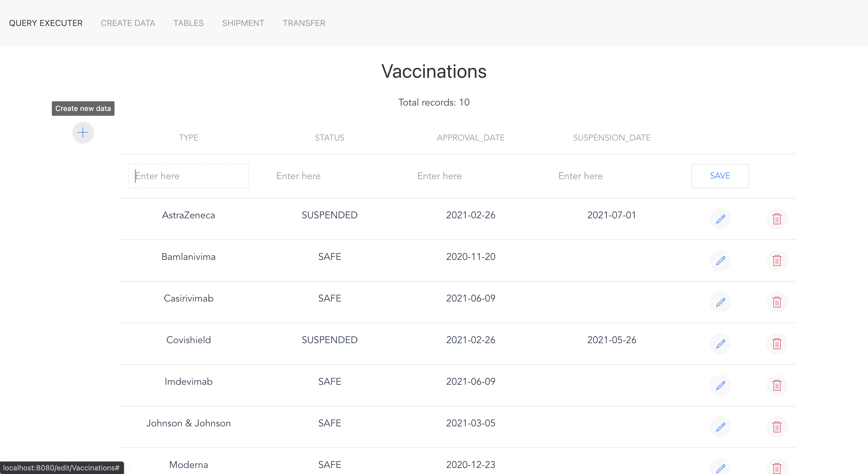
Task: Delete the Covishield row with trash icon
Action: [777, 344]
